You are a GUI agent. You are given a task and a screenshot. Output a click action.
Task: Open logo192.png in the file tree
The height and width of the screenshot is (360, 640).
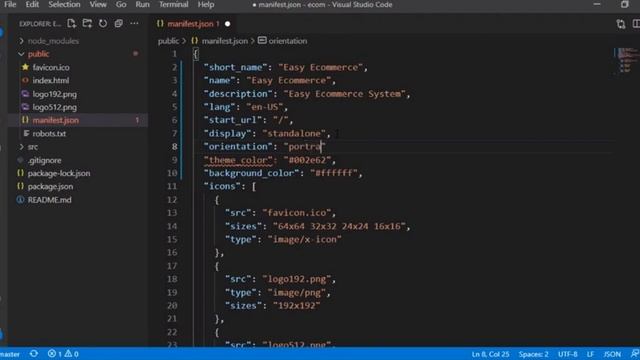[x=54, y=94]
